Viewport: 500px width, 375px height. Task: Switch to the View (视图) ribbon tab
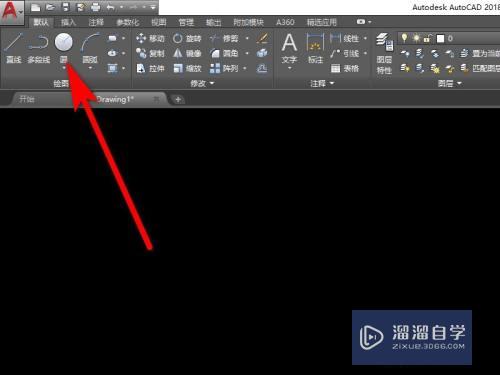click(x=159, y=22)
